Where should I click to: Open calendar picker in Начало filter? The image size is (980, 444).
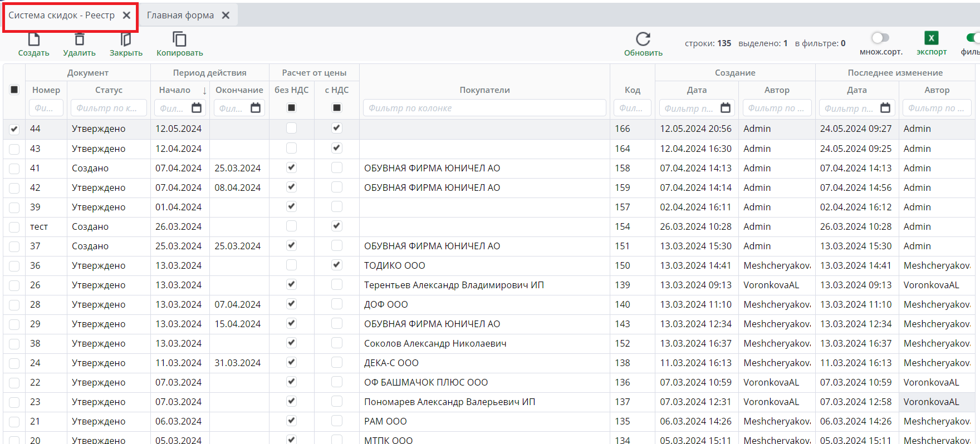(197, 108)
